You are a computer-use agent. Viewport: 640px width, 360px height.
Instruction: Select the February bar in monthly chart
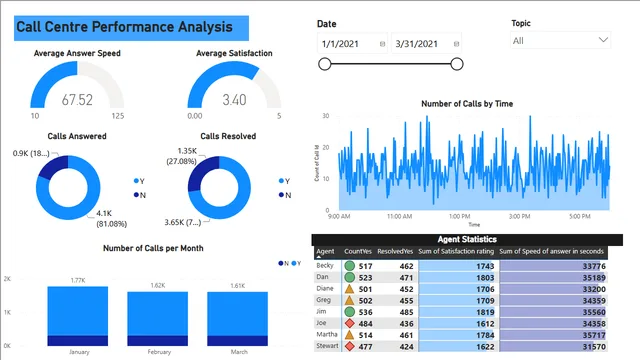point(158,318)
